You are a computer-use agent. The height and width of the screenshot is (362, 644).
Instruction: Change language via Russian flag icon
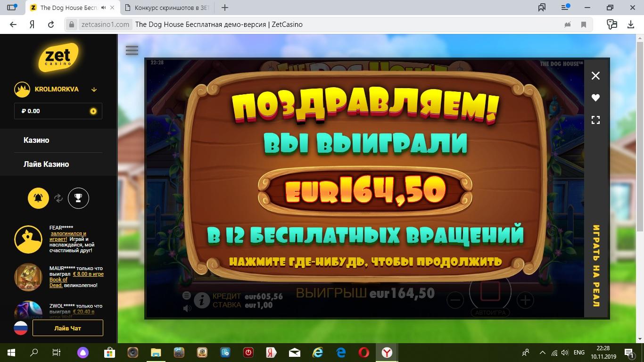coord(21,328)
